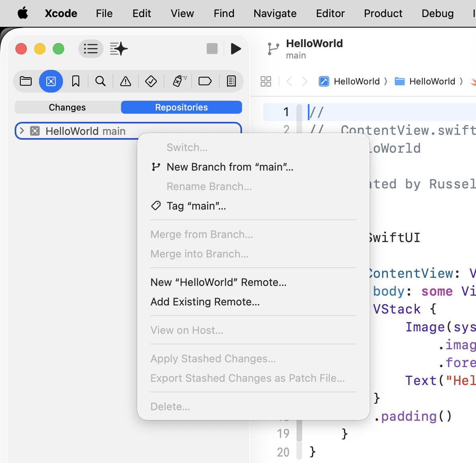Screen dimensions: 476x463
Task: Open the Find navigator magnifier icon
Action: coord(100,81)
